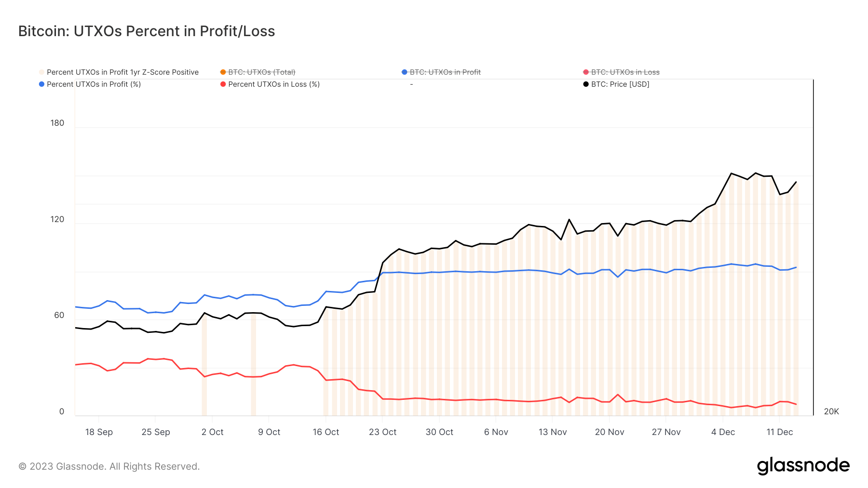Click the glassnode logo

[803, 466]
